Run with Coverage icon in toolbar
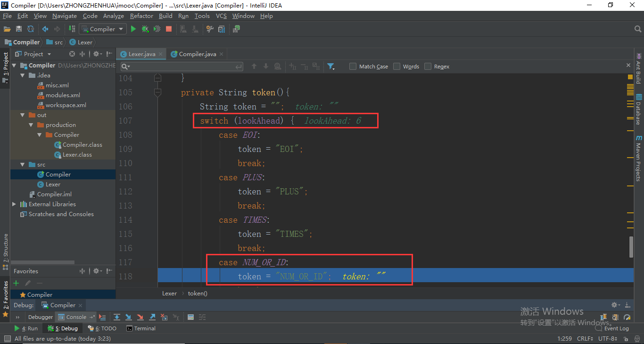The height and width of the screenshot is (344, 644). coord(157,29)
